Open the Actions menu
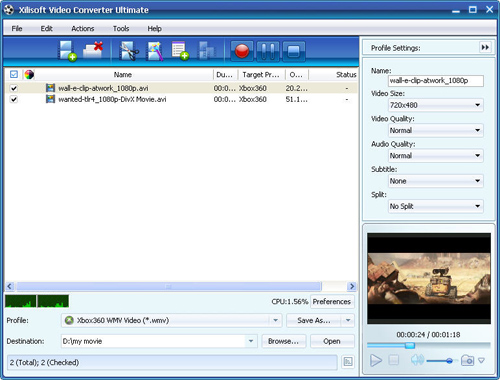 point(83,28)
